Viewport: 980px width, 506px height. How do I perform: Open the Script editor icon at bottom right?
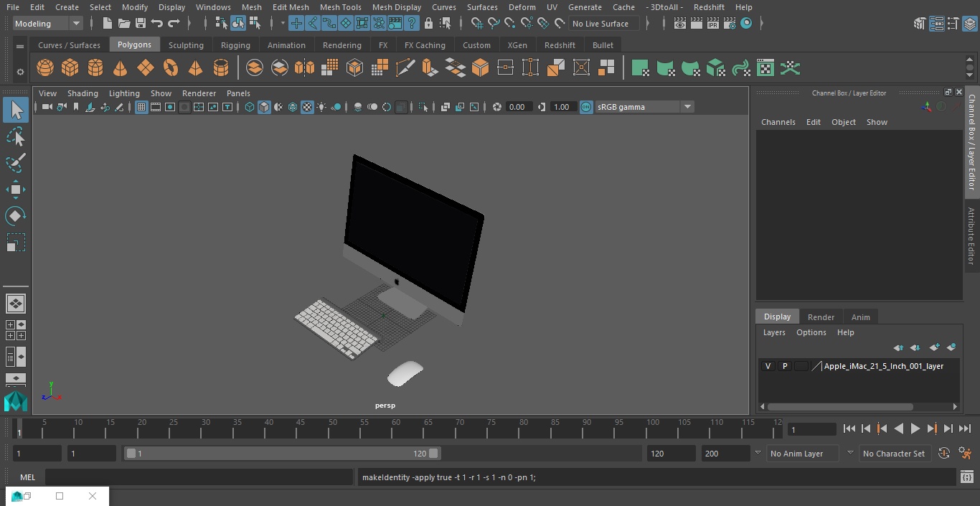(x=966, y=477)
